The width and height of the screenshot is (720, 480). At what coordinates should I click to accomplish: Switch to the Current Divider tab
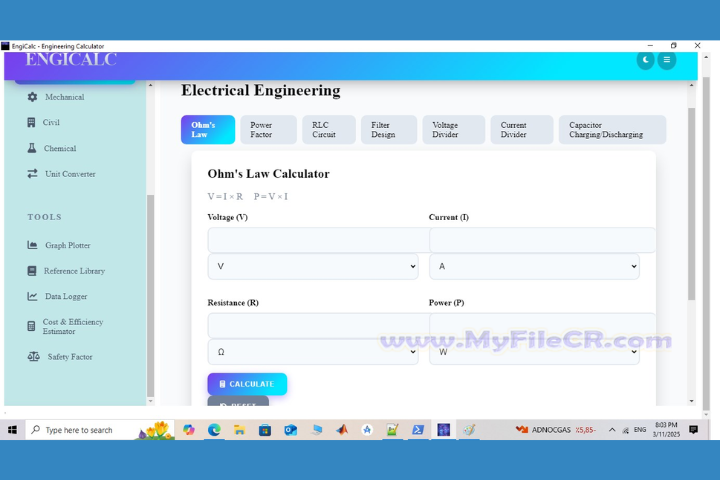click(522, 130)
